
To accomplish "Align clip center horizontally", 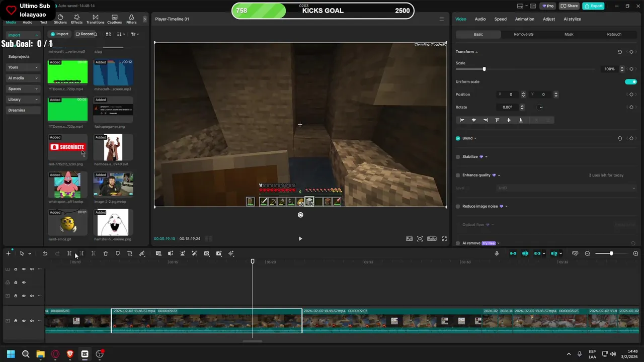I will click(473, 120).
